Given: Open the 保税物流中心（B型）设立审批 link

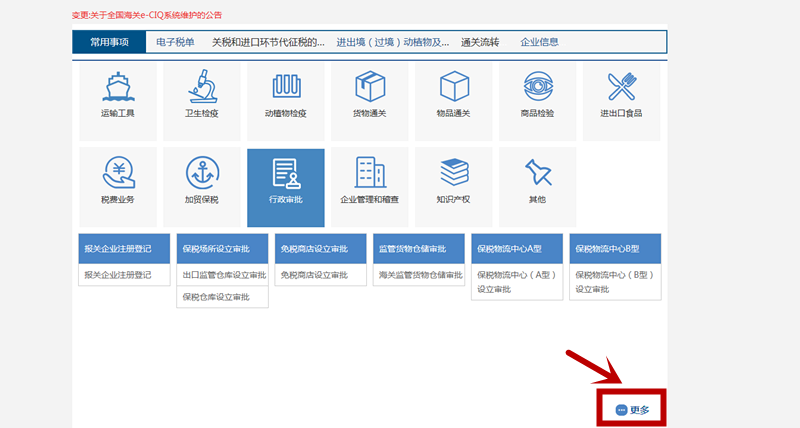Looking at the screenshot, I should coord(615,282).
